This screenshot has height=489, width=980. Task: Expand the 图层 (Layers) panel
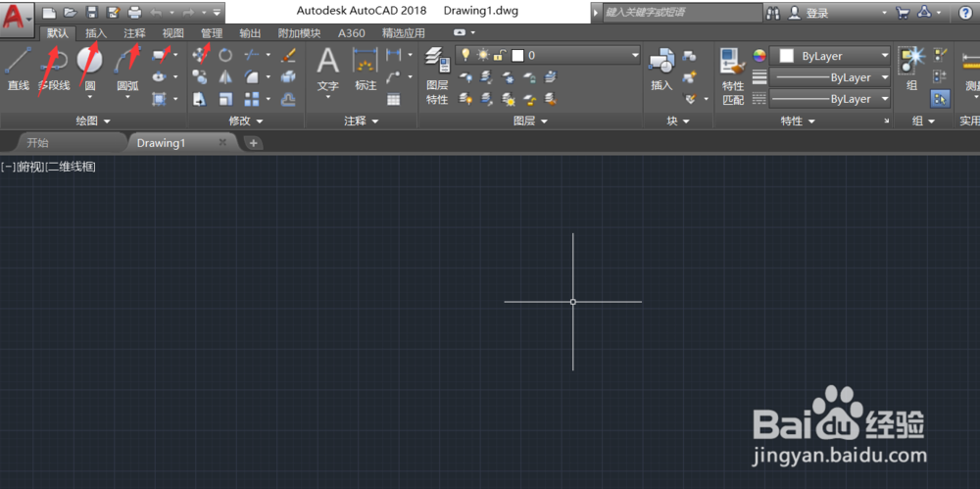(530, 122)
